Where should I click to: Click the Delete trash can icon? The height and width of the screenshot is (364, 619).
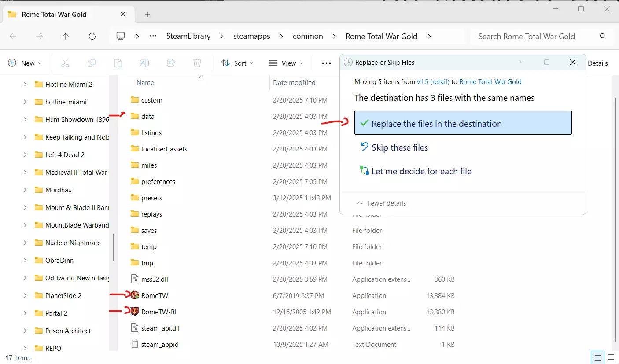point(197,63)
